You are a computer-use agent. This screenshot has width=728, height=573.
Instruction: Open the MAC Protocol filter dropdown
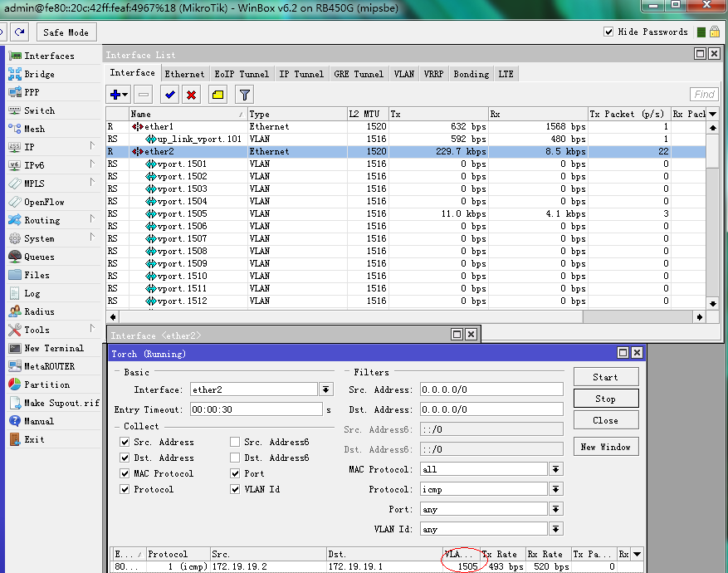(555, 469)
